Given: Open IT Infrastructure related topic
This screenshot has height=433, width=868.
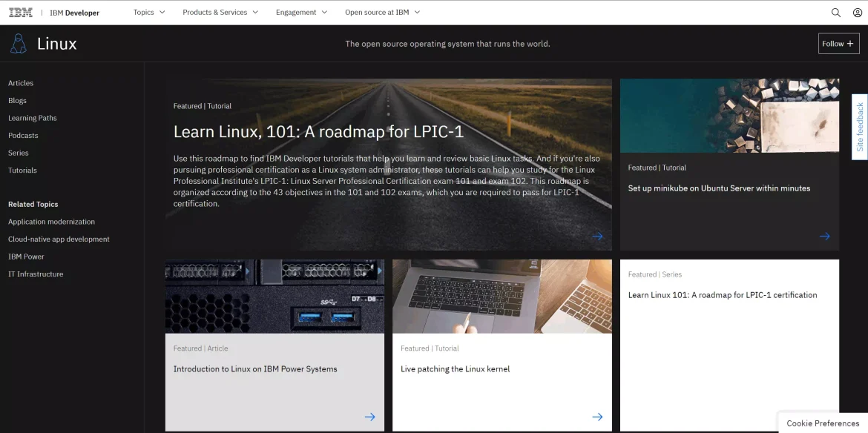Looking at the screenshot, I should [36, 274].
